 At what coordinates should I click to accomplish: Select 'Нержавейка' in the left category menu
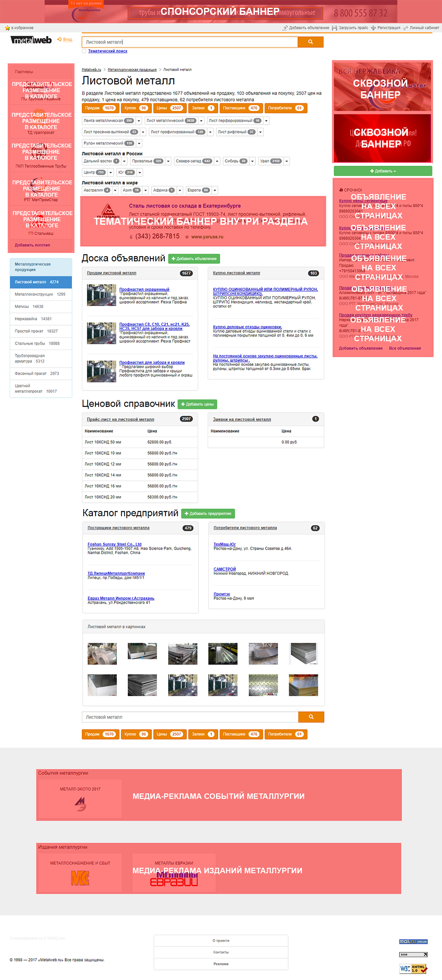[x=33, y=319]
